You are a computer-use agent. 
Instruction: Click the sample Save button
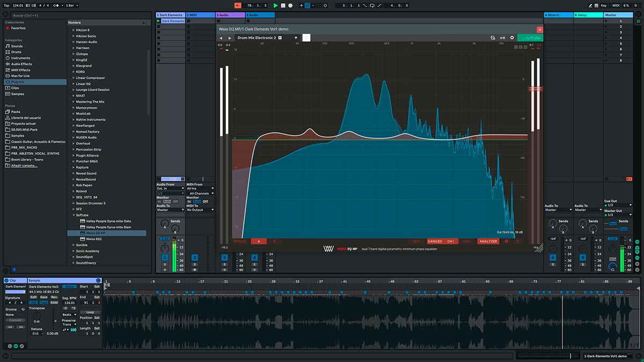[43, 297]
